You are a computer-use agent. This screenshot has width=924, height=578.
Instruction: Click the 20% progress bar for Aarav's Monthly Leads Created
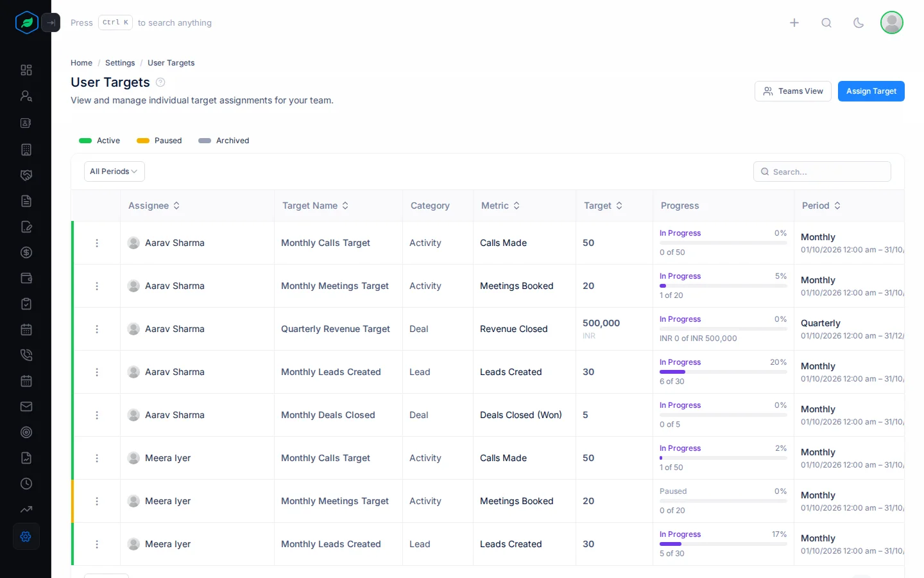723,372
